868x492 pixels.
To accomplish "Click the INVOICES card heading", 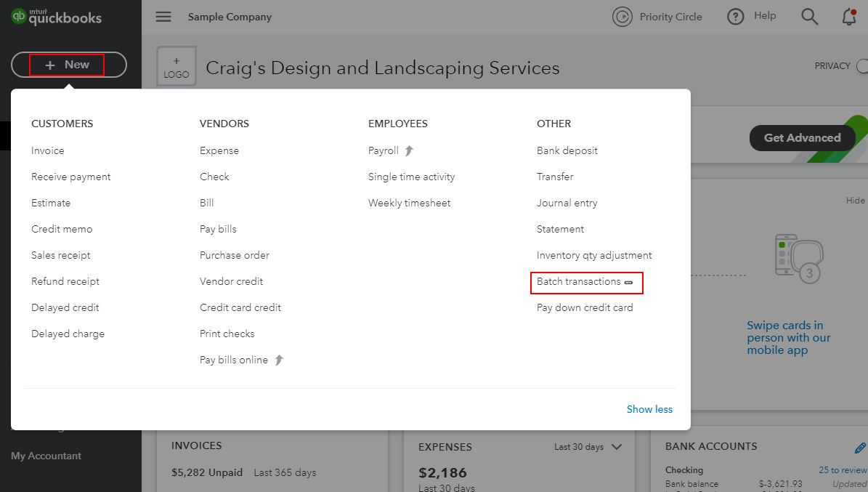I will coord(197,445).
